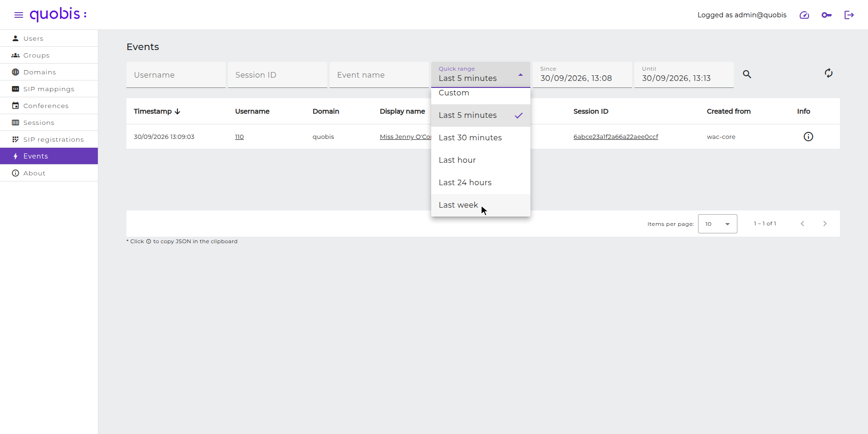Open SIP mappings in the sidebar
The height and width of the screenshot is (434, 868).
[49, 89]
